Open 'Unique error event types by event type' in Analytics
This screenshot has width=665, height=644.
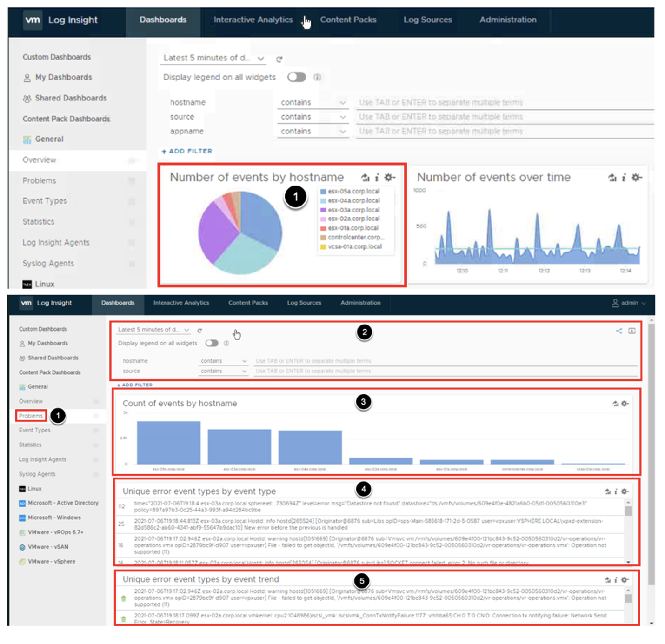[x=607, y=491]
